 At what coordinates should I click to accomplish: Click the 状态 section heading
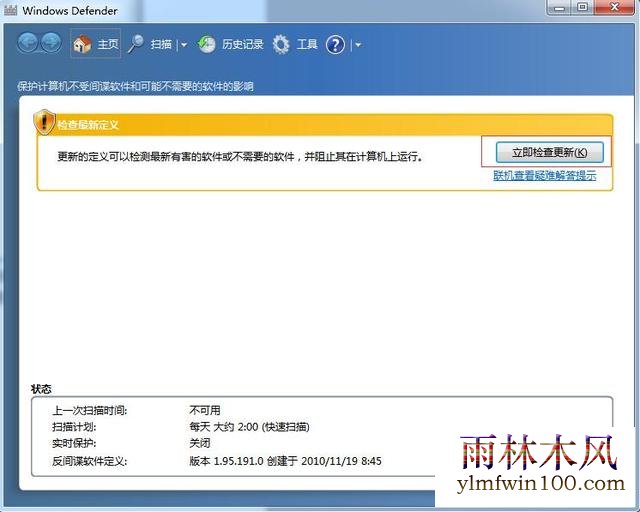pos(41,389)
